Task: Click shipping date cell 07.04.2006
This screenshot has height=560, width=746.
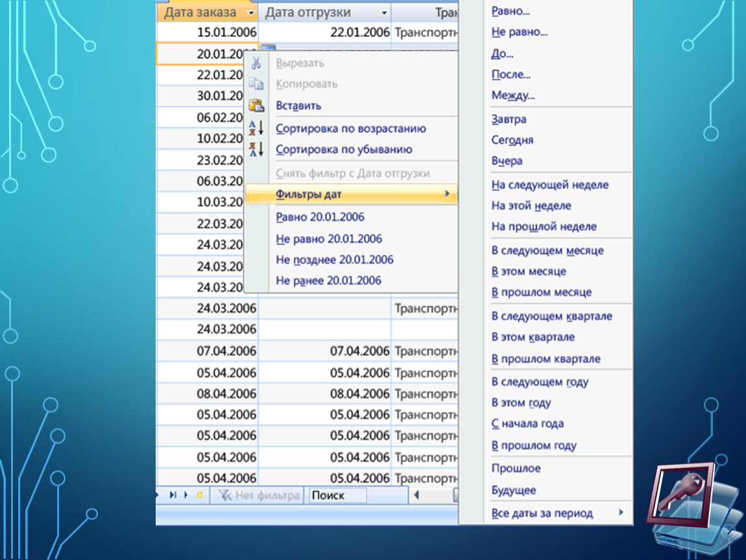Action: click(324, 351)
